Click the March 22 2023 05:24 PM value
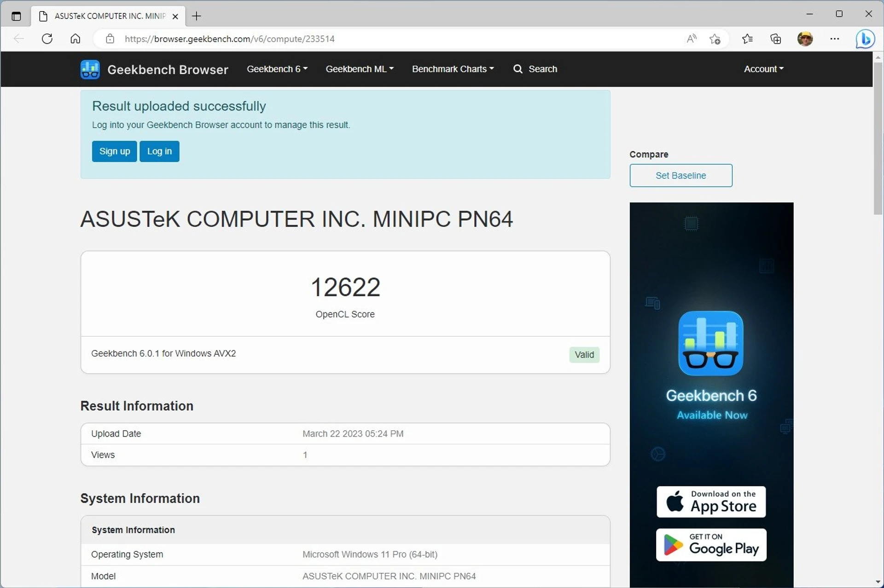The width and height of the screenshot is (884, 588). tap(353, 434)
